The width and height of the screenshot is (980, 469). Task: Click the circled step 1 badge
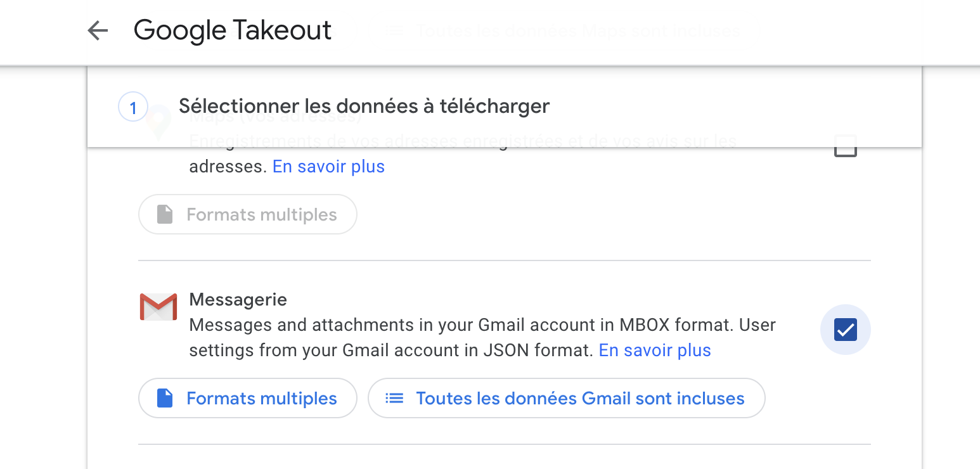(132, 107)
